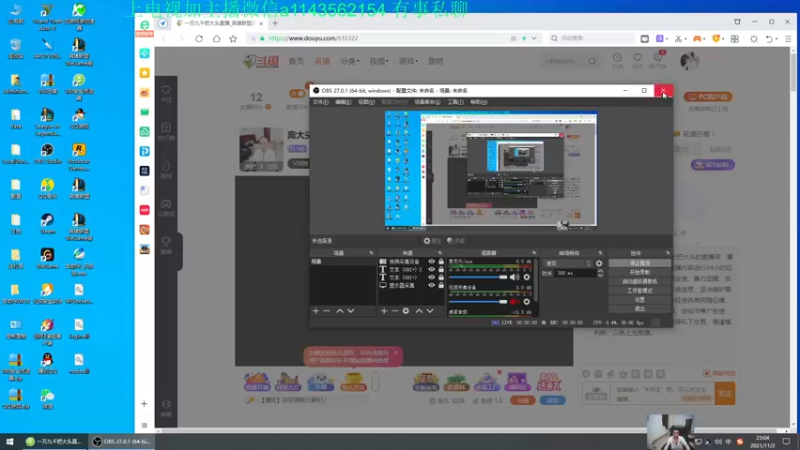Unmute the red muted 视频采集设备 speaker

[514, 302]
